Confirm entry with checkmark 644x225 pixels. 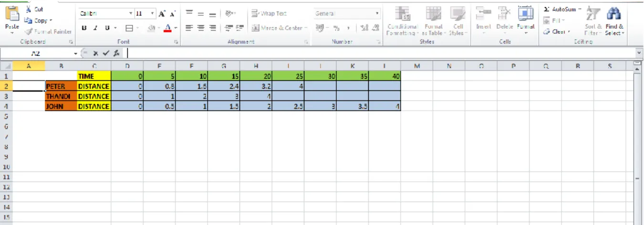[106, 54]
